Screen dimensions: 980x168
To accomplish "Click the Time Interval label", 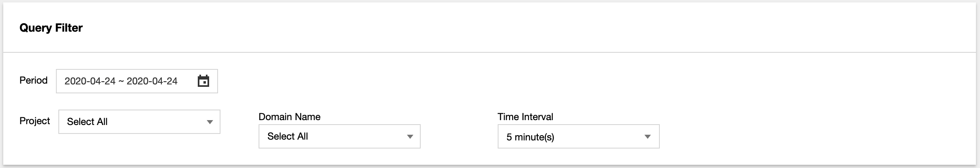I will 525,117.
